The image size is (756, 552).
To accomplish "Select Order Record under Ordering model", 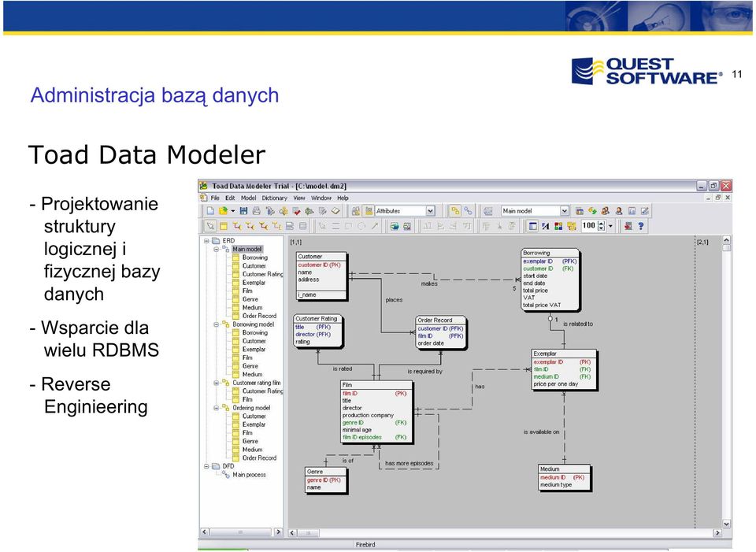I will point(259,458).
